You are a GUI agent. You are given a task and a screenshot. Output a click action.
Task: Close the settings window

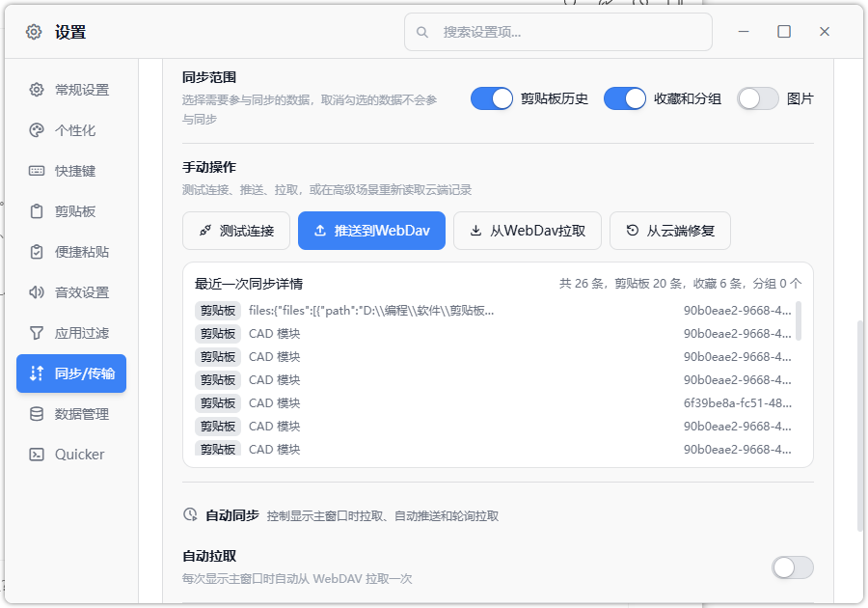click(x=825, y=32)
